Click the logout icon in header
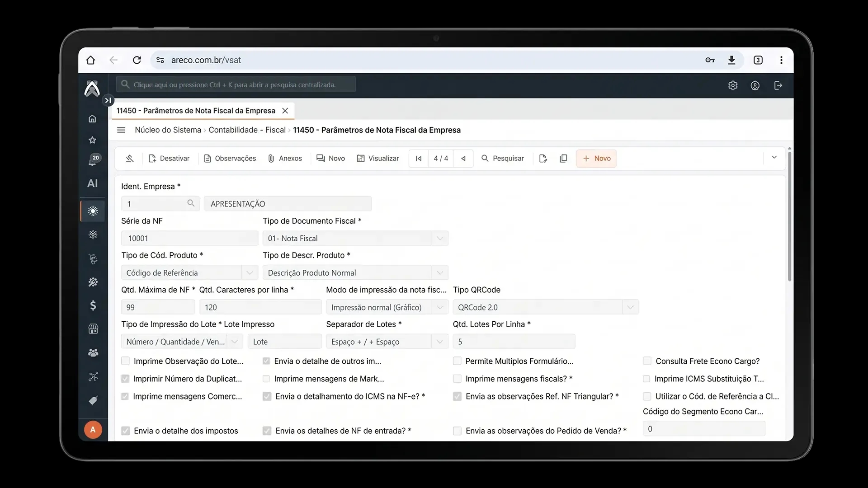The height and width of the screenshot is (488, 868). (x=778, y=85)
